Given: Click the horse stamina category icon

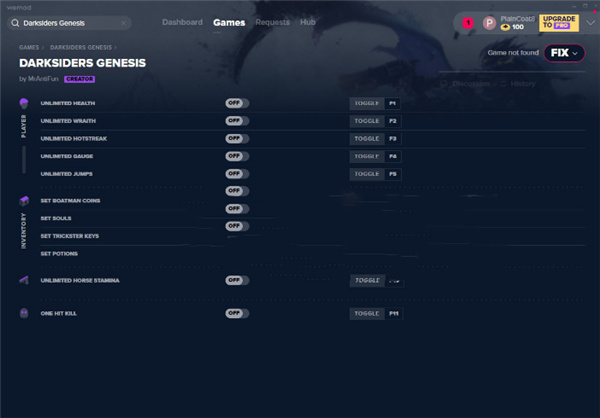Looking at the screenshot, I should click(x=24, y=280).
